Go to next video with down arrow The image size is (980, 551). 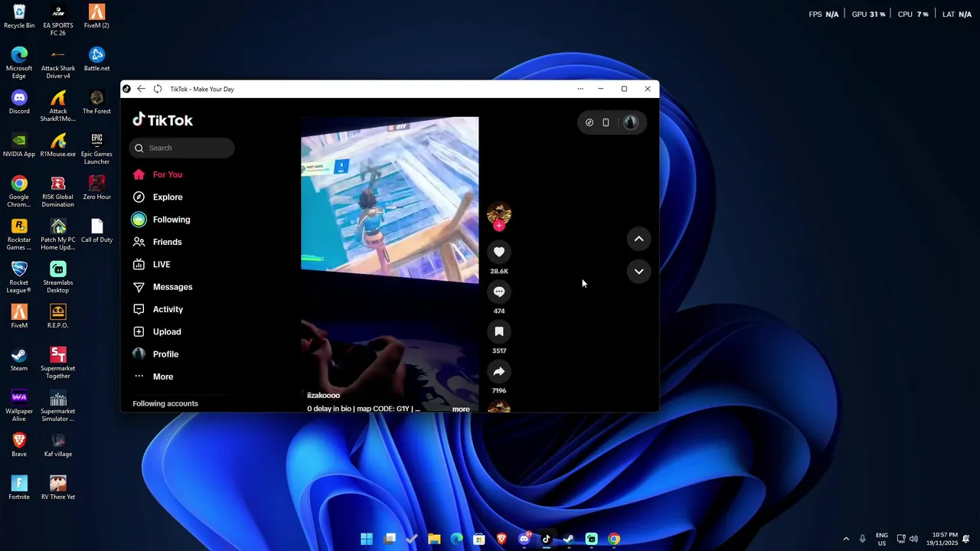pyautogui.click(x=639, y=271)
